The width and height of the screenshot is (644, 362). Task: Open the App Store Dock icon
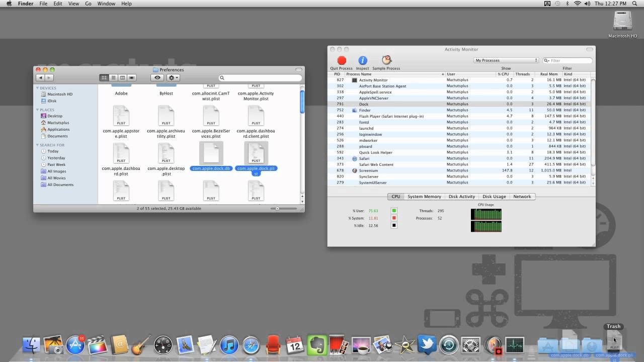pos(75,345)
